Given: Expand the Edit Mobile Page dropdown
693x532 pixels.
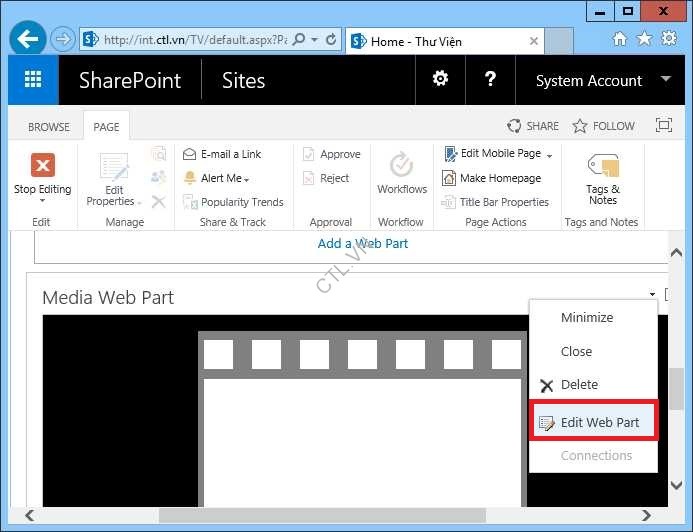Looking at the screenshot, I should (x=549, y=155).
